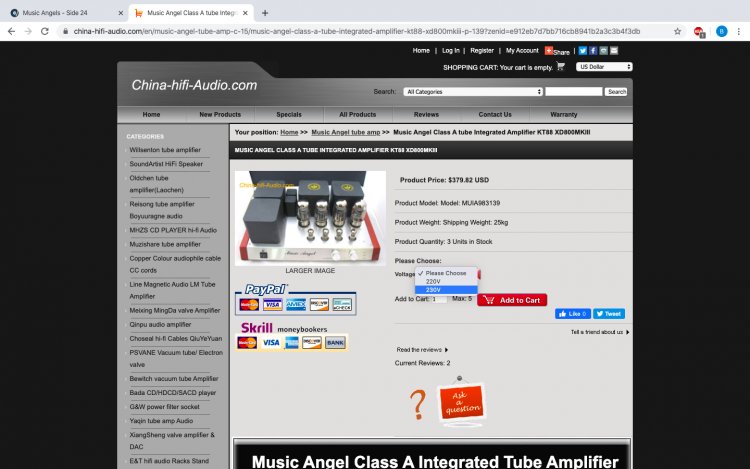Screen dimensions: 750x469
Task: Open Chrome profile avatar B
Action: pos(721,32)
